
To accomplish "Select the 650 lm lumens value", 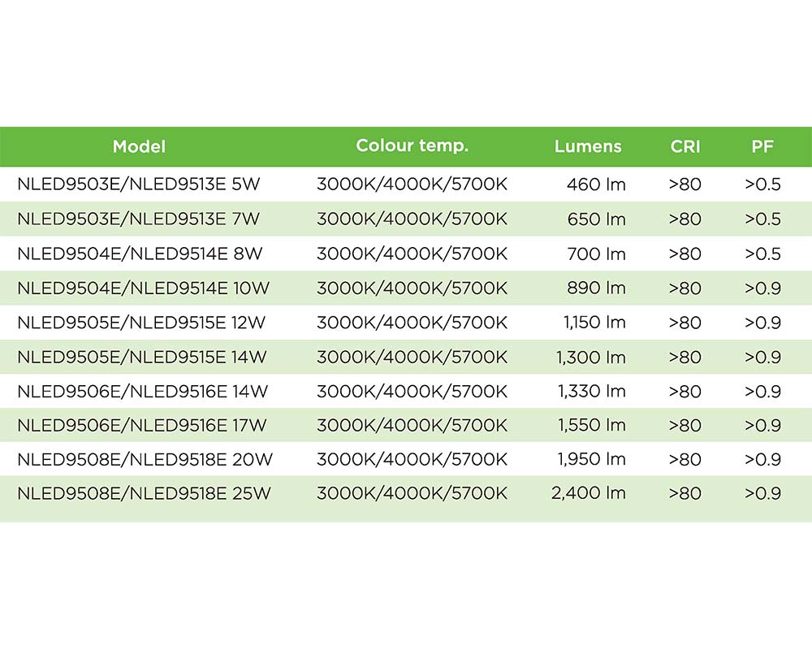I will [x=596, y=219].
